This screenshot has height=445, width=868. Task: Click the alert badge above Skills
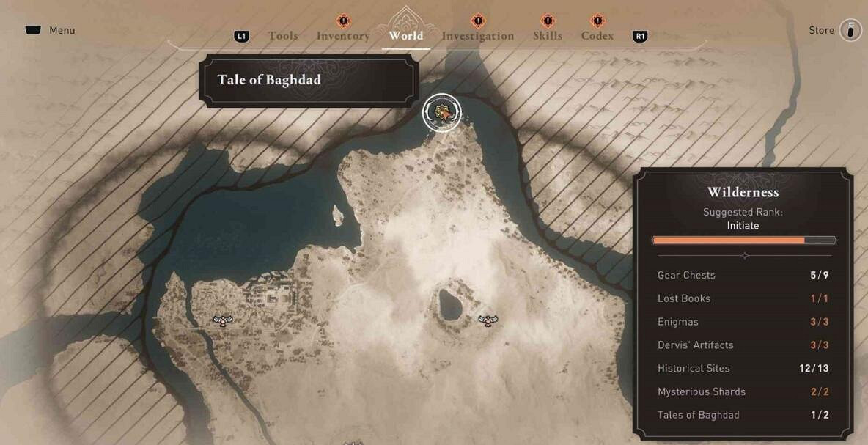(x=548, y=21)
